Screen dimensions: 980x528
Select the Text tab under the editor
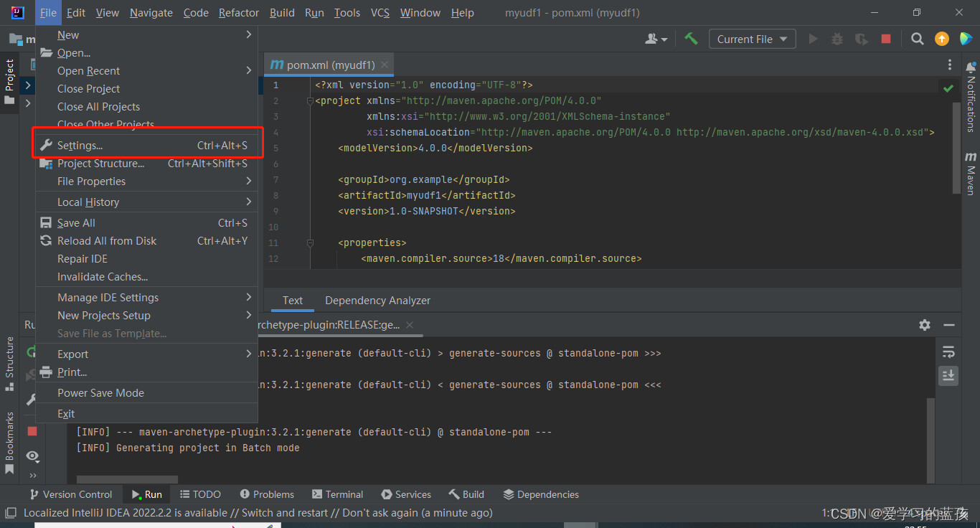coord(293,301)
